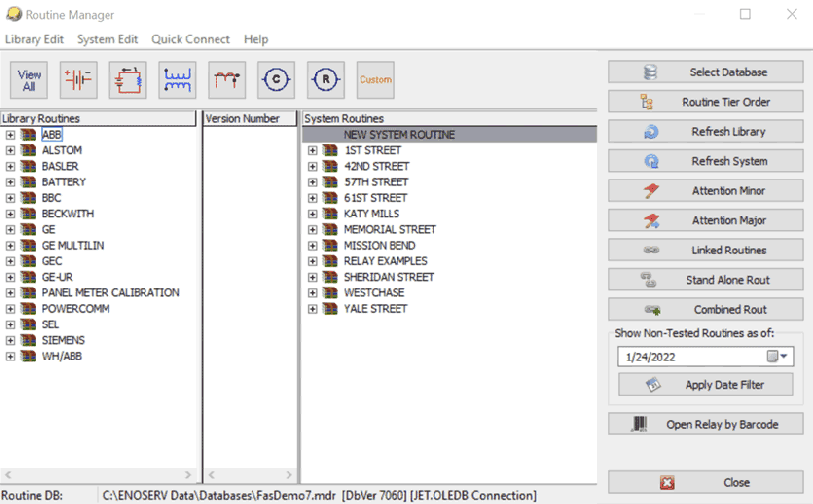The height and width of the screenshot is (504, 813).
Task: Click the Version Number column header
Action: click(x=250, y=119)
